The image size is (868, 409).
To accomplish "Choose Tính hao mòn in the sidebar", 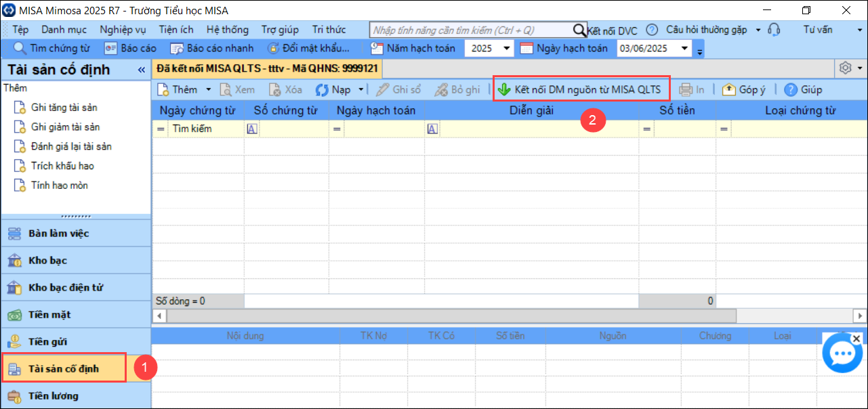I will click(x=51, y=186).
